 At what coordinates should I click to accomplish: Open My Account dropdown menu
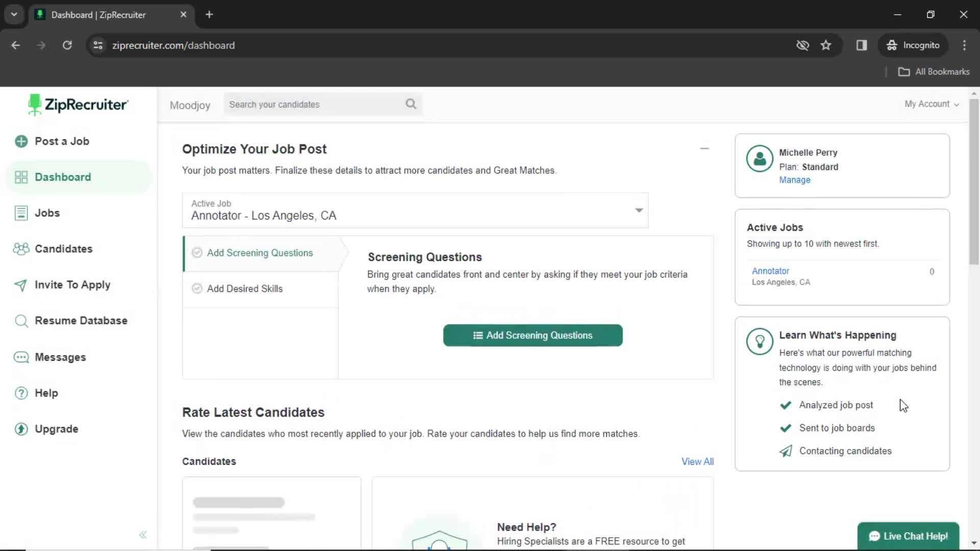(x=931, y=104)
